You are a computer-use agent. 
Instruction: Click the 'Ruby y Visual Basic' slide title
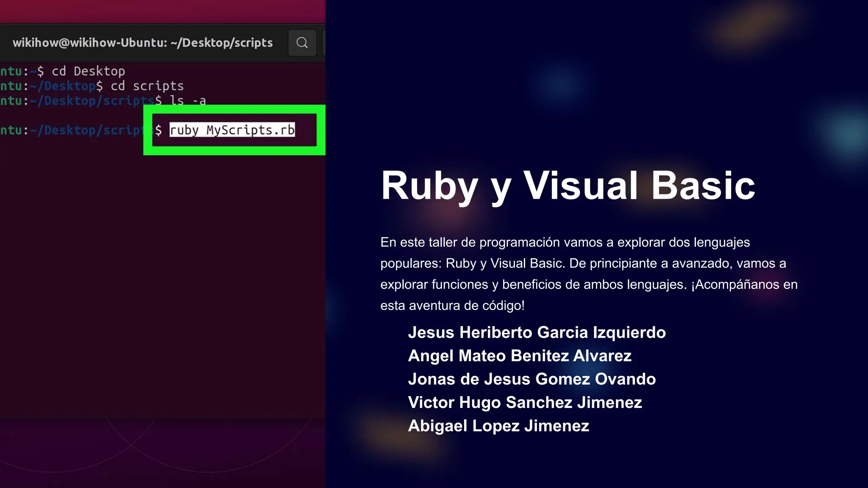coord(568,186)
